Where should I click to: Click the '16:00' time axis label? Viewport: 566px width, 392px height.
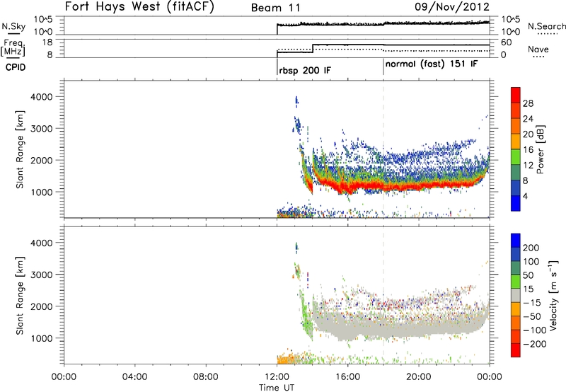tap(348, 377)
